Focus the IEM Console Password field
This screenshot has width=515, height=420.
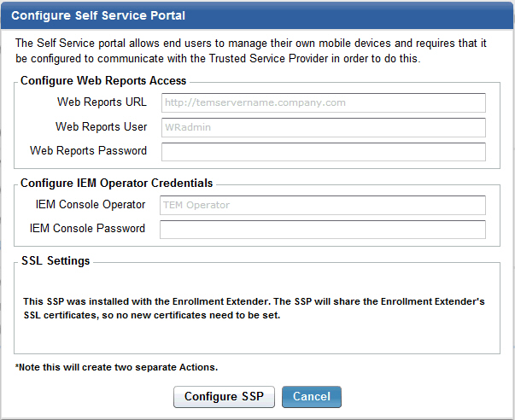pos(323,230)
